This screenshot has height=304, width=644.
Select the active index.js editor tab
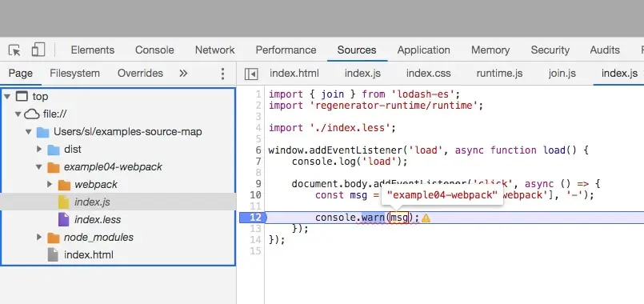[619, 74]
